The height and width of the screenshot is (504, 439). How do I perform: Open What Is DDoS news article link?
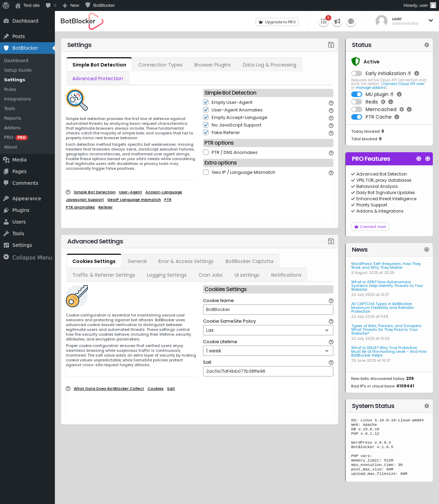pyautogui.click(x=389, y=351)
